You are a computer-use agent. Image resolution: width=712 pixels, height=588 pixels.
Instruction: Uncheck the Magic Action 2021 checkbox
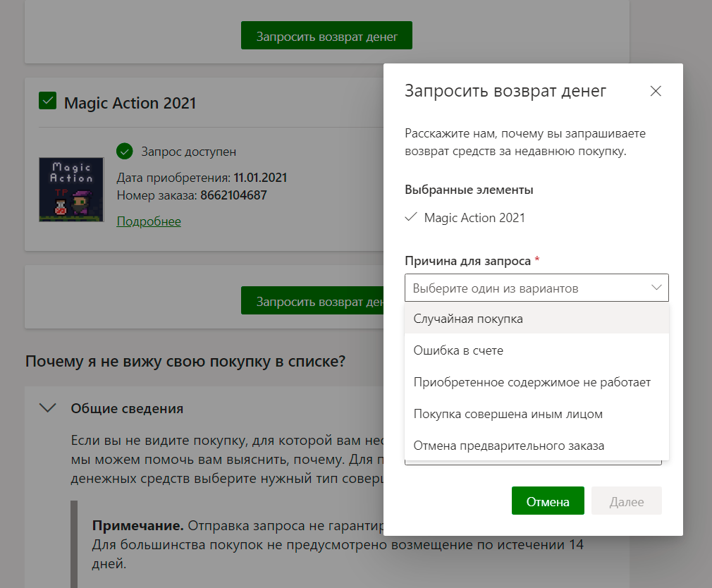[x=48, y=101]
